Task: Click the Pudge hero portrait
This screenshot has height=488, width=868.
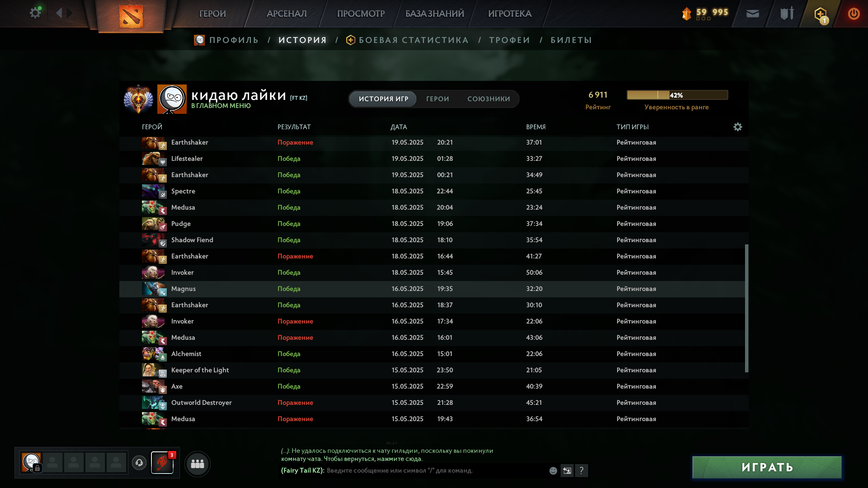Action: (153, 224)
